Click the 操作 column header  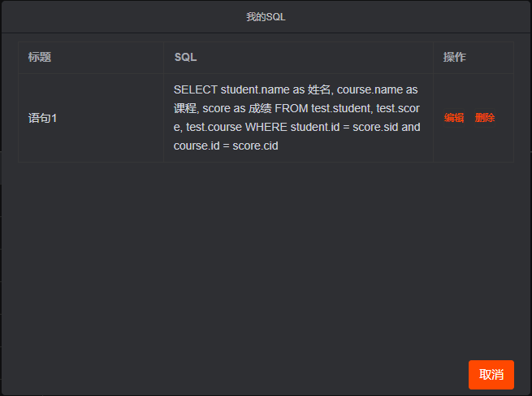[455, 58]
